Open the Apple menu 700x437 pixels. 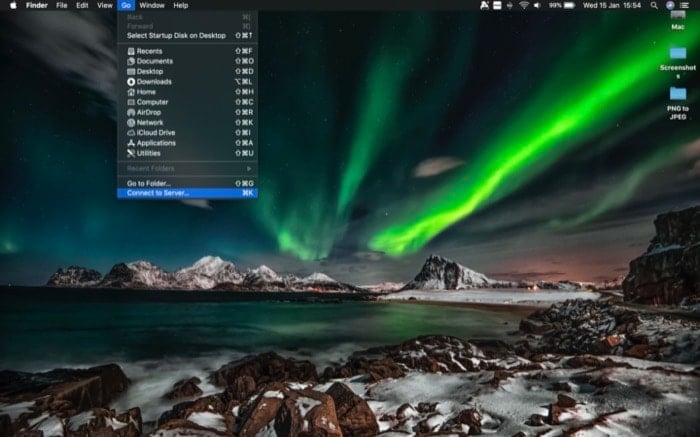coord(13,5)
